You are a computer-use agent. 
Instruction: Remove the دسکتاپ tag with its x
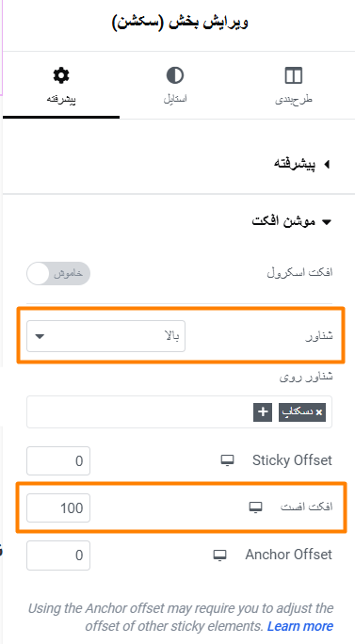(319, 412)
